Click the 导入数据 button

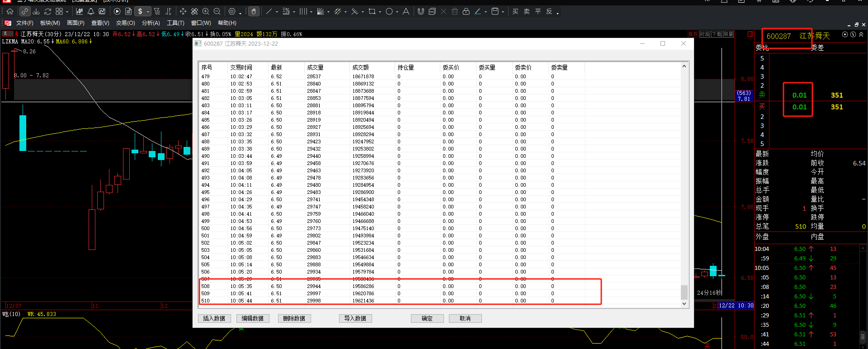tap(355, 318)
